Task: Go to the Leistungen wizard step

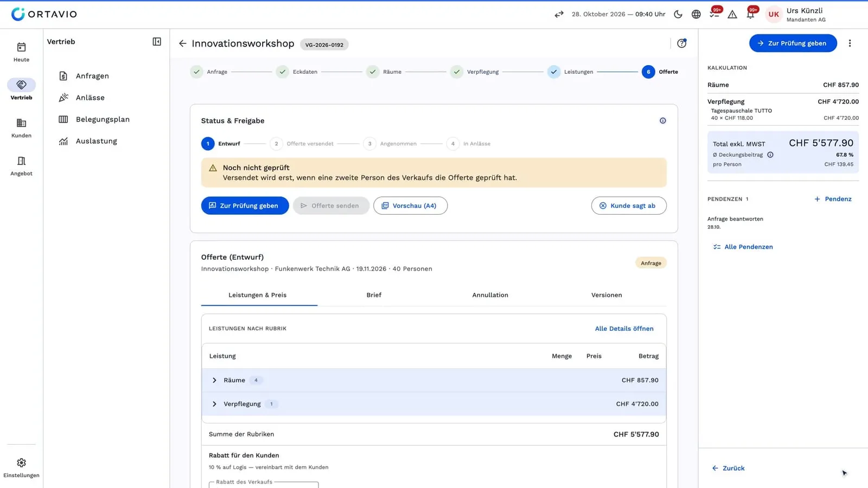Action: tap(571, 72)
